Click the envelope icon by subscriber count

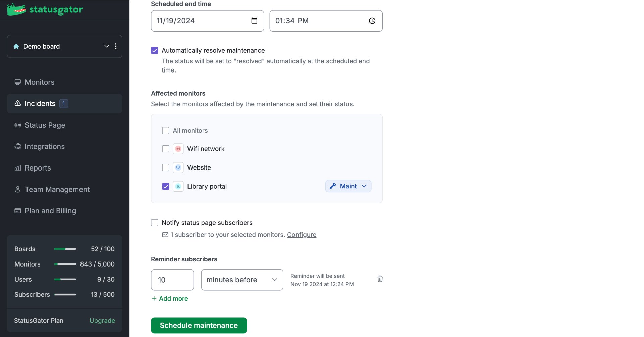click(165, 235)
